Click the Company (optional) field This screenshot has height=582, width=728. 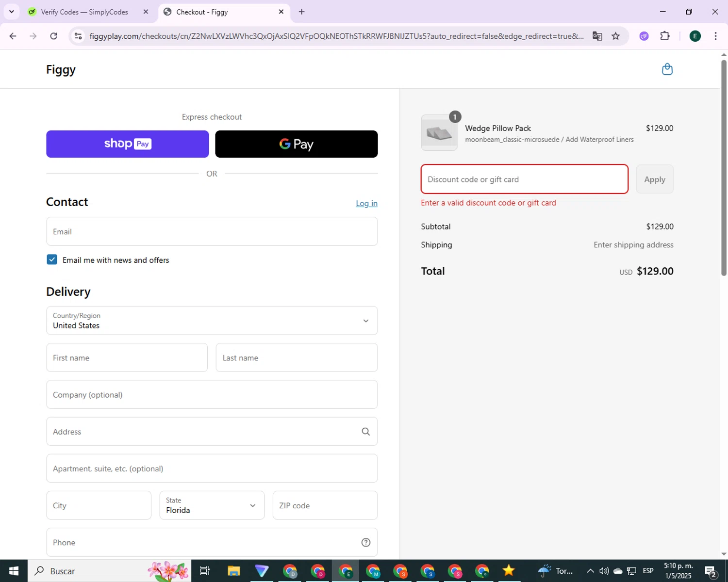click(x=212, y=394)
